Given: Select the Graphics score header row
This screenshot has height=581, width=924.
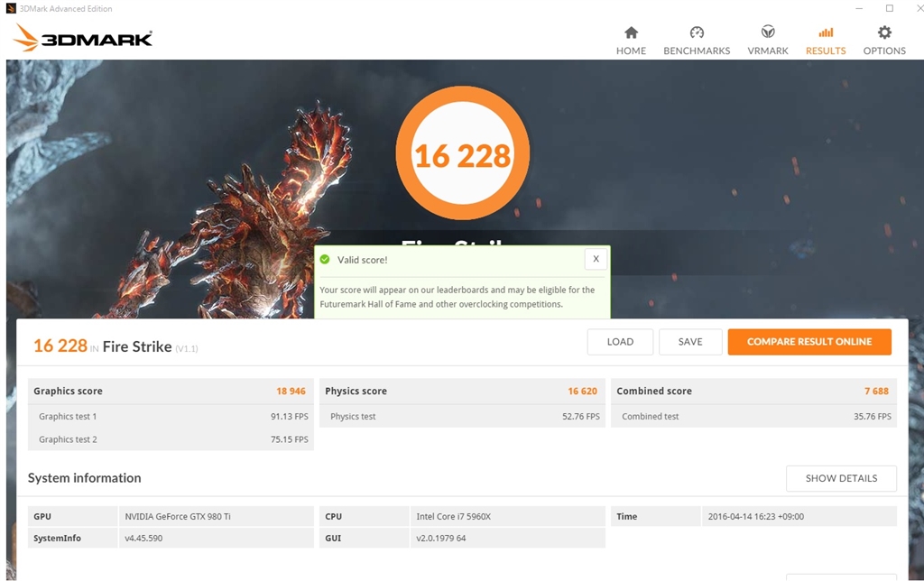Looking at the screenshot, I should tap(171, 392).
